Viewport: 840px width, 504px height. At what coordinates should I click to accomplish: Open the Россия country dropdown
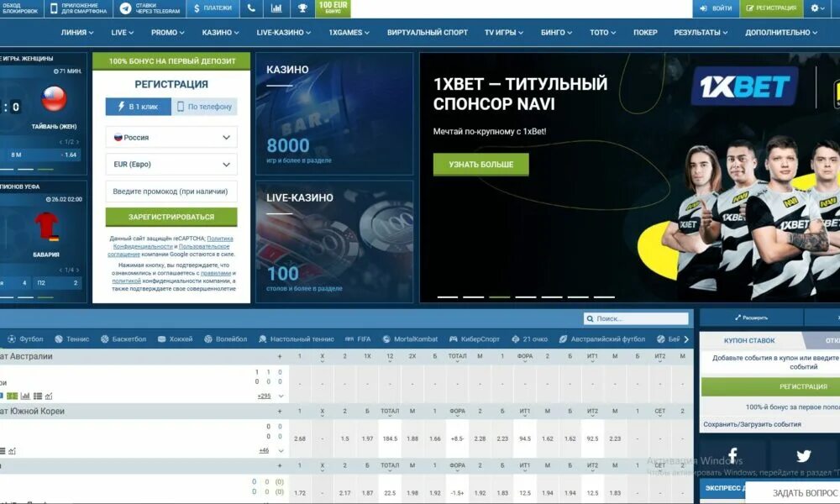171,138
